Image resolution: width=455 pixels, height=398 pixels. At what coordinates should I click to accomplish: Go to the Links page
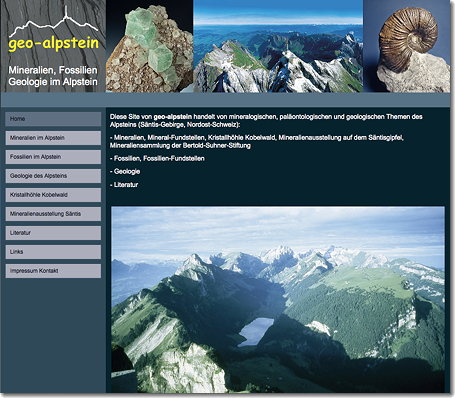pyautogui.click(x=53, y=252)
